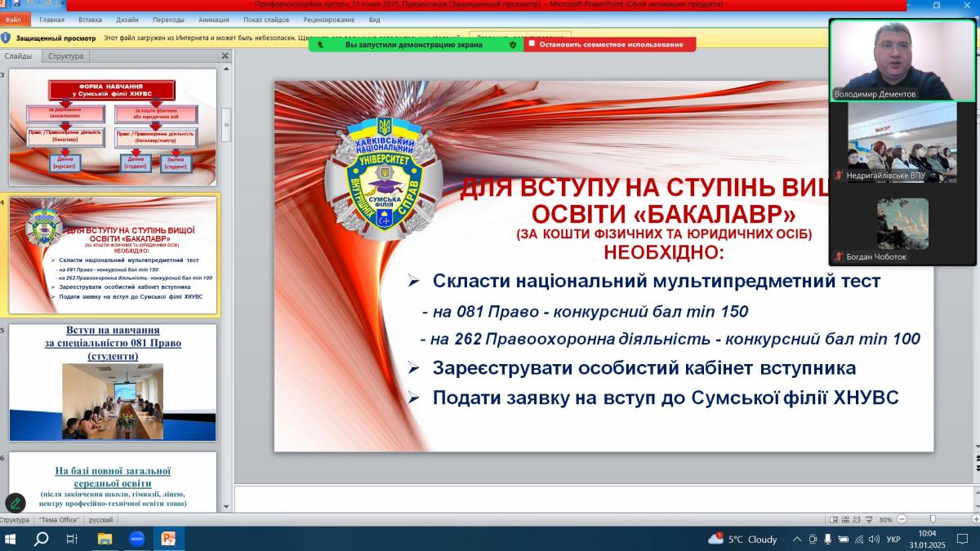The width and height of the screenshot is (980, 551).
Task: Open Task View on taskbar
Action: pyautogui.click(x=72, y=539)
